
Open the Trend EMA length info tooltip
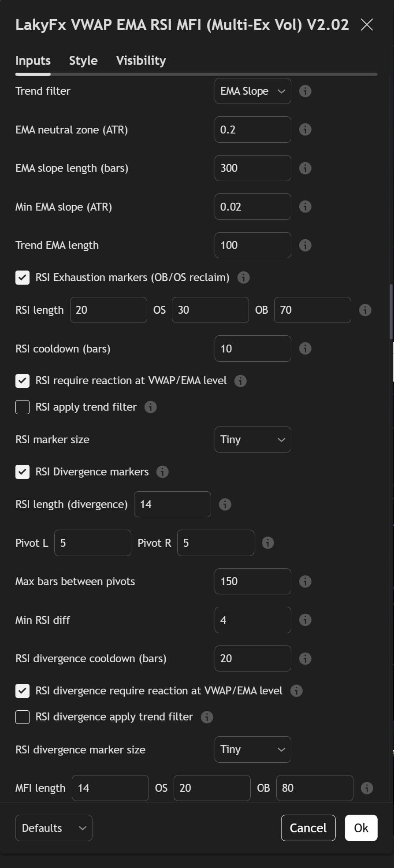[305, 245]
